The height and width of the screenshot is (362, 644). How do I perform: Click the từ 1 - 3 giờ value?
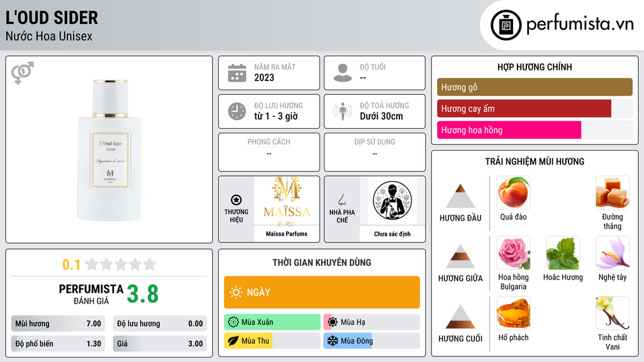pos(276,116)
